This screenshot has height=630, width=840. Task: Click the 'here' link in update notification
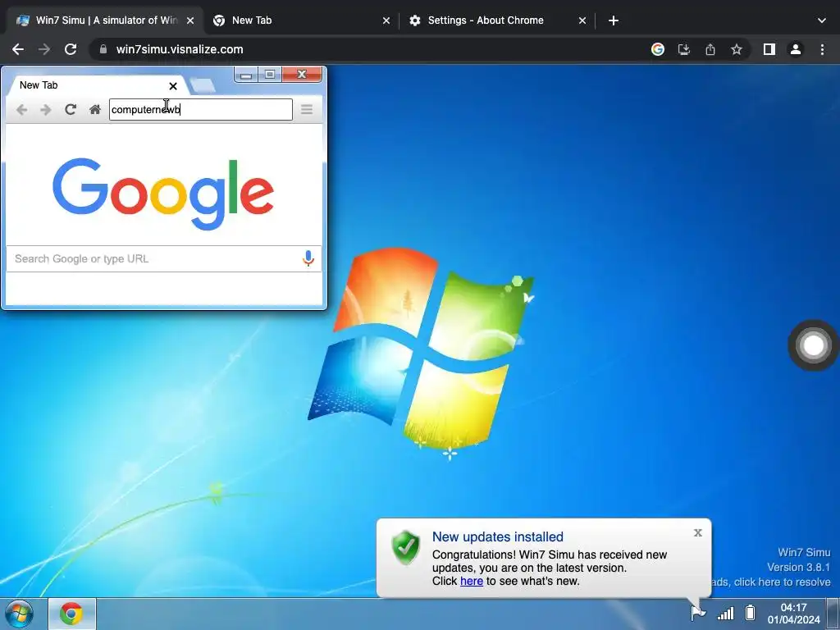(472, 582)
